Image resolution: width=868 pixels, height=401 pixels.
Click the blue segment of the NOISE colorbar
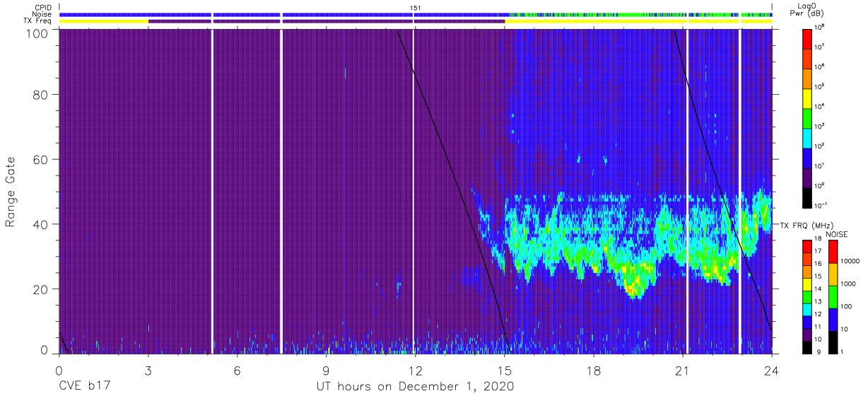tap(833, 318)
